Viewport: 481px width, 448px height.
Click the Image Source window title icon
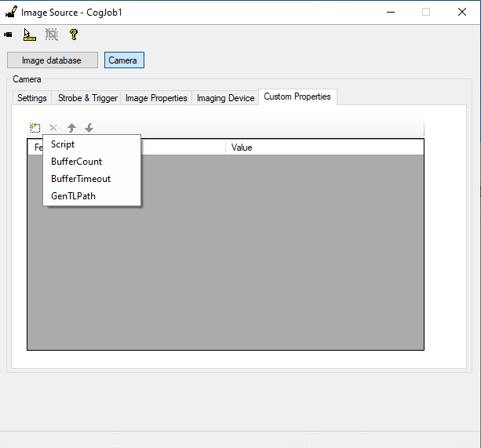(x=11, y=12)
